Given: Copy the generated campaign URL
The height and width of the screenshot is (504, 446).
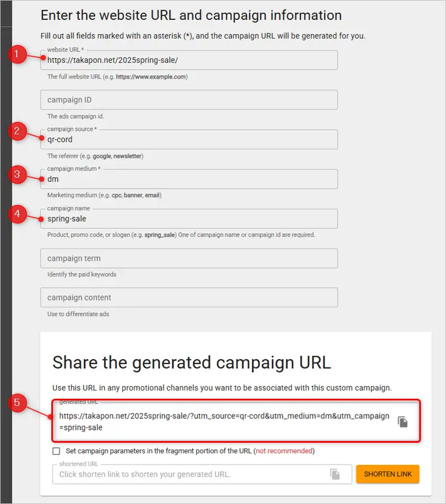Looking at the screenshot, I should click(x=403, y=422).
